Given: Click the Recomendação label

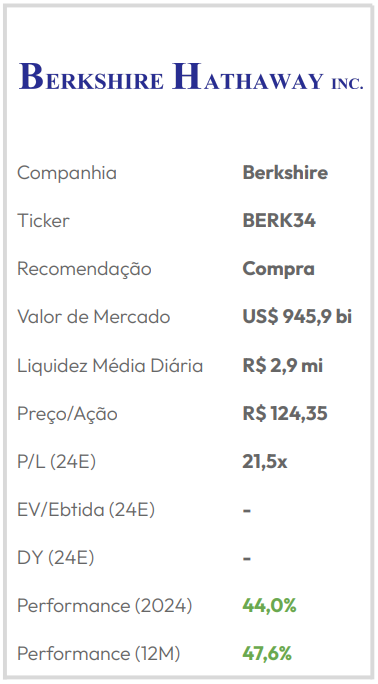Looking at the screenshot, I should click(x=84, y=269).
